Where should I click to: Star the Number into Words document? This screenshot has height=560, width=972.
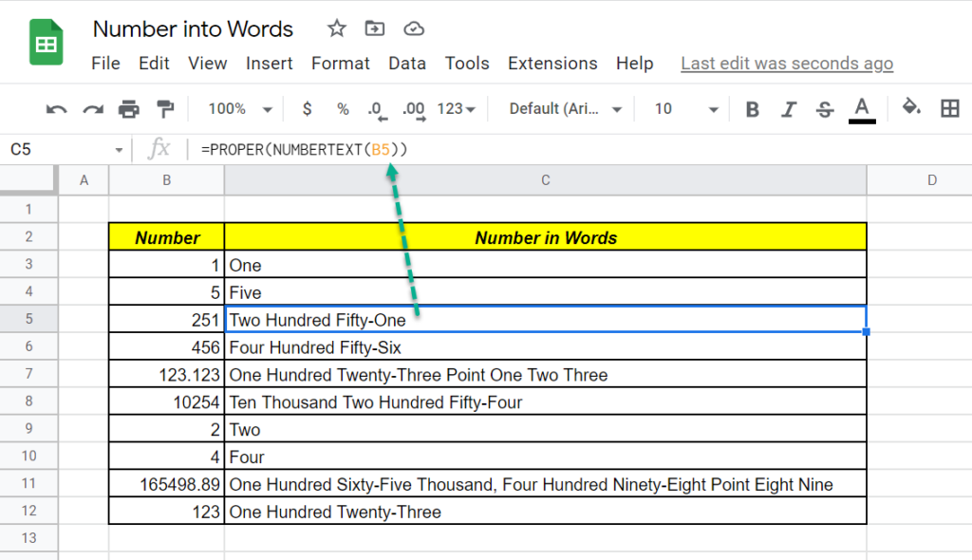point(337,28)
